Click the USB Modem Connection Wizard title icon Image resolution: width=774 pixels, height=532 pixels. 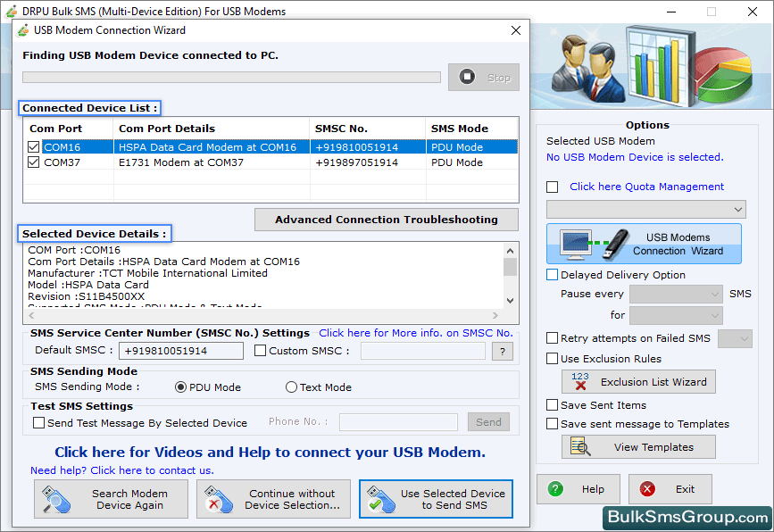point(23,30)
